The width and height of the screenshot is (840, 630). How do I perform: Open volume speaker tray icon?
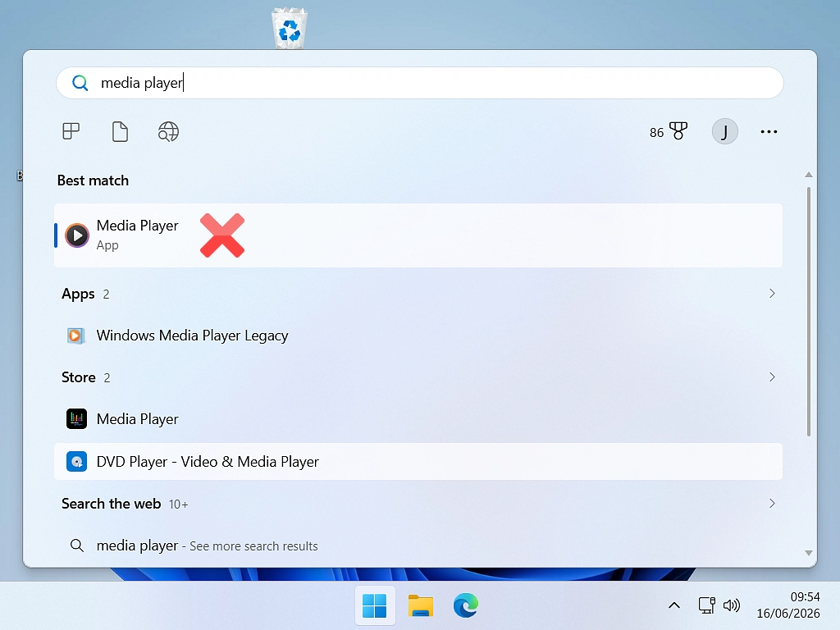731,605
